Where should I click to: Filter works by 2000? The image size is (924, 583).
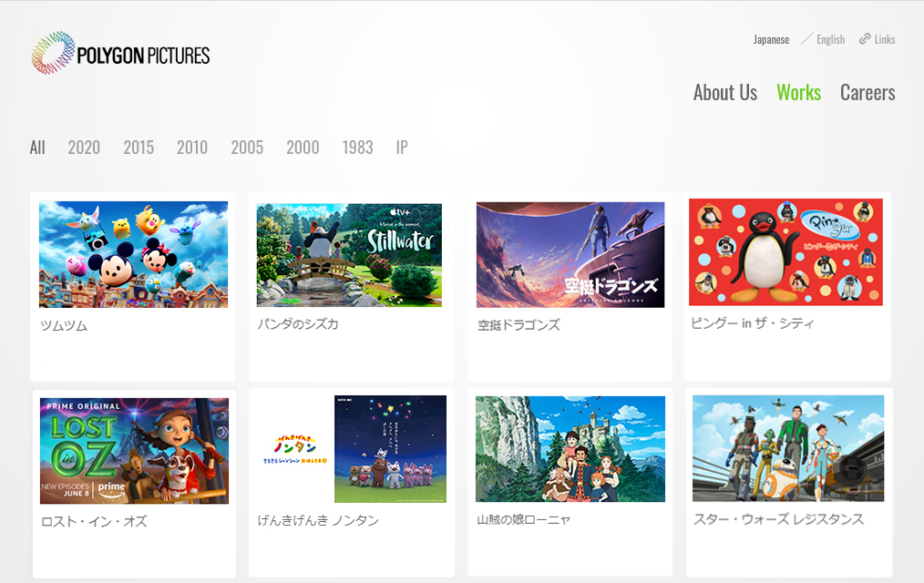click(x=303, y=148)
